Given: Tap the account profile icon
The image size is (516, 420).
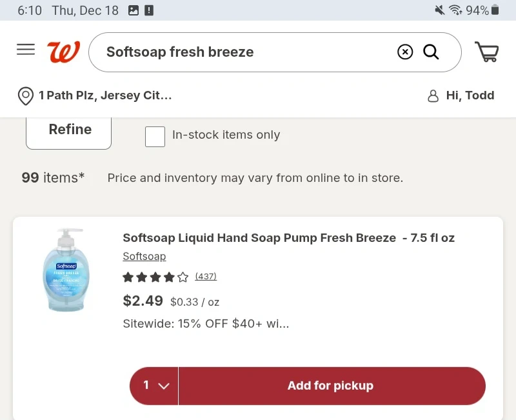Looking at the screenshot, I should tap(433, 96).
